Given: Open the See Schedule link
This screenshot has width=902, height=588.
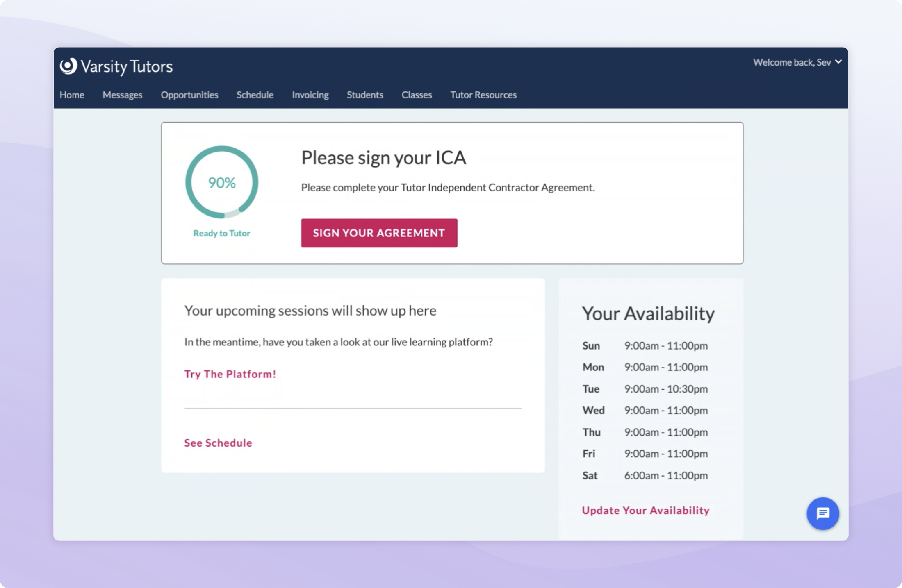Looking at the screenshot, I should coord(218,443).
